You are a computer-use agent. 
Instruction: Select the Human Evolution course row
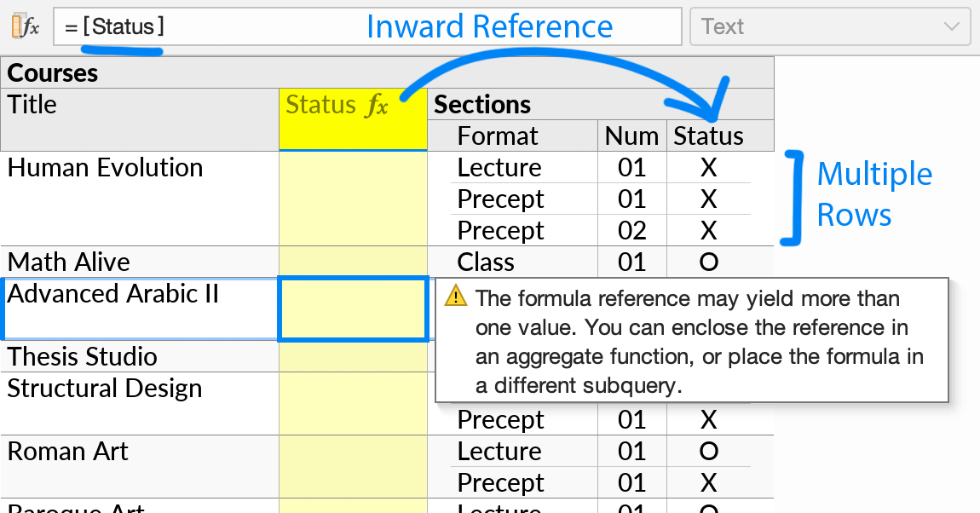(x=102, y=167)
